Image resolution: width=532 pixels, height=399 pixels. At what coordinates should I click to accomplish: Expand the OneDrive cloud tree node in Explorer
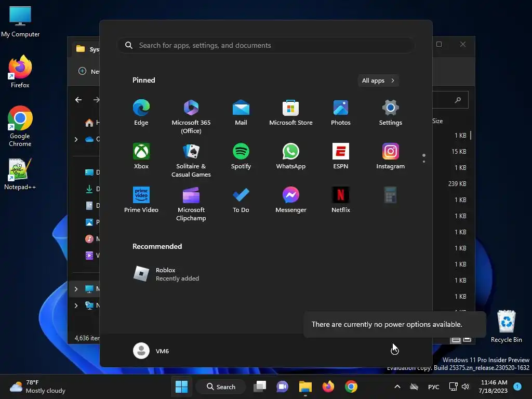(76, 139)
